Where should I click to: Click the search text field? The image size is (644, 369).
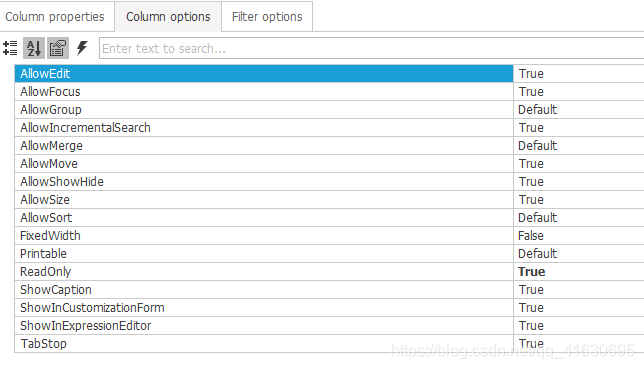[x=371, y=48]
